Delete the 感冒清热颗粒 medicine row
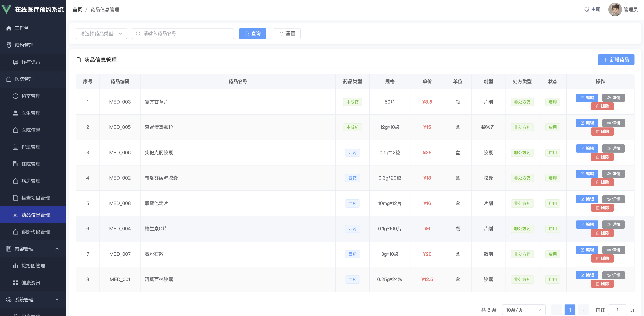 tap(602, 132)
